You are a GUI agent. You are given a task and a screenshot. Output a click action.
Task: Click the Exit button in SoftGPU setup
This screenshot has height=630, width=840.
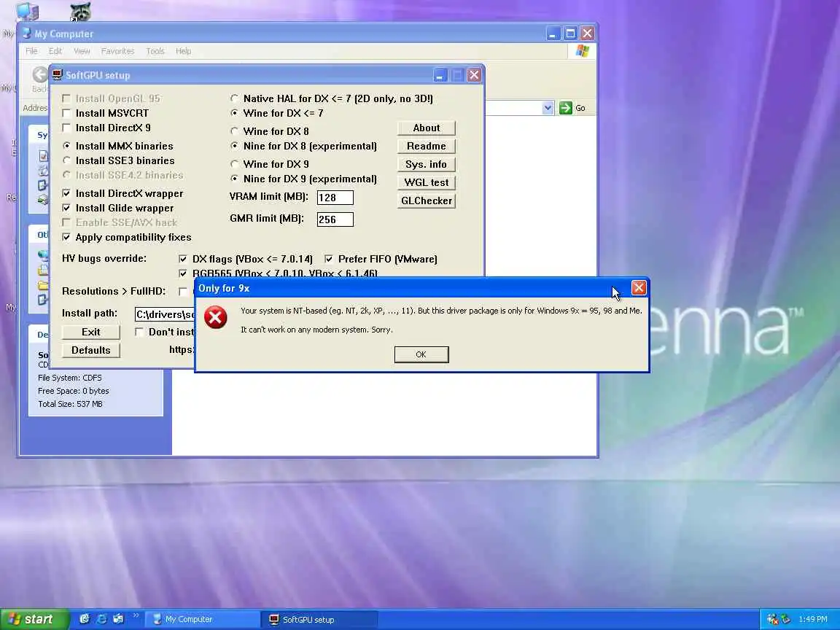coord(91,332)
